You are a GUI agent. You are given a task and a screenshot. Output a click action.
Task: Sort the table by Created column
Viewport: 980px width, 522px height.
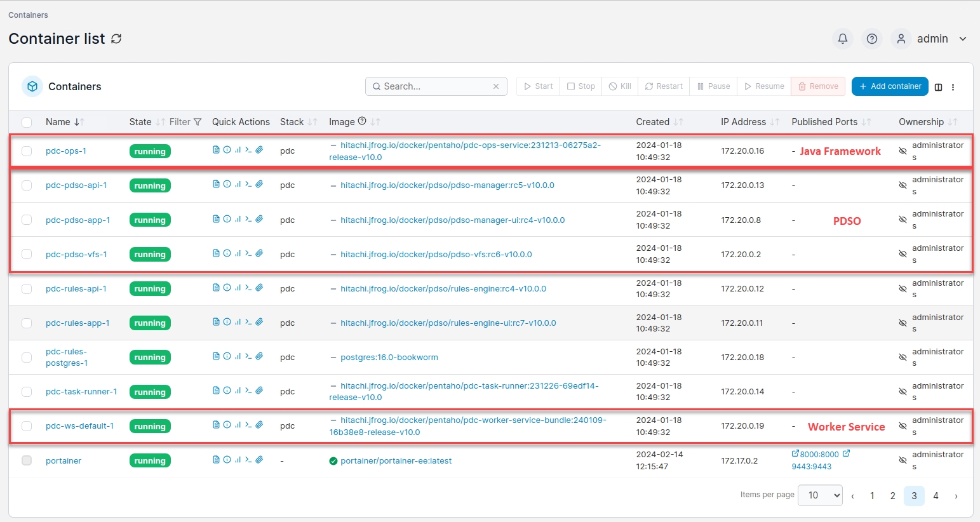tap(653, 122)
